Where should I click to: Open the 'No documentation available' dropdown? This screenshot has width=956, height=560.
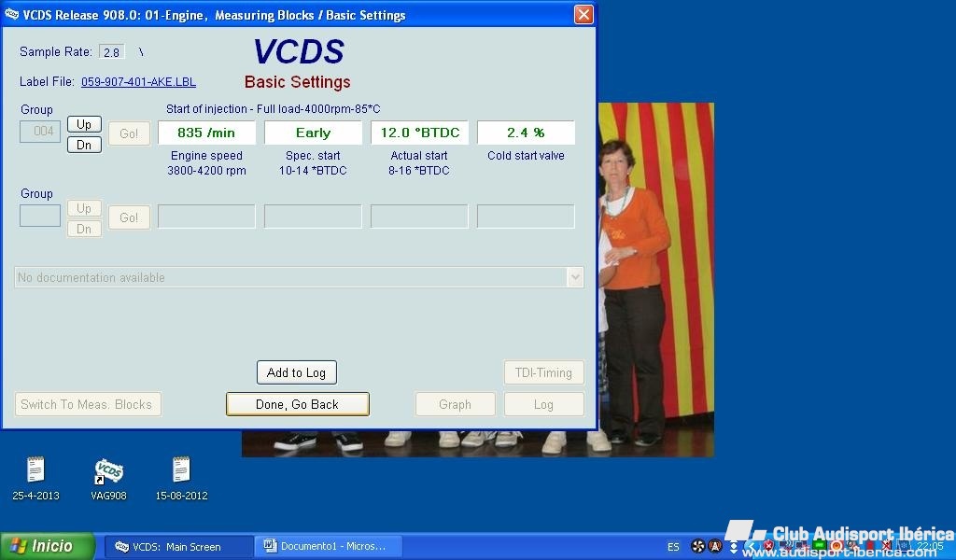(x=575, y=277)
